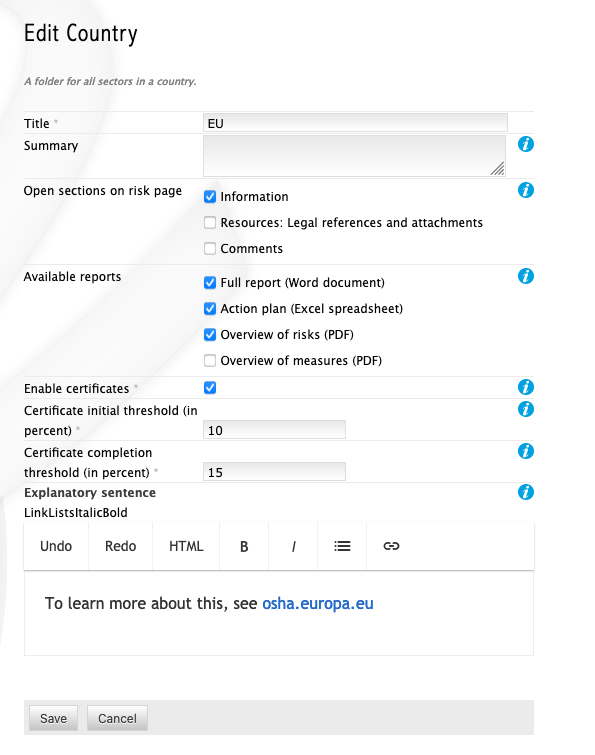Viewport: 595px width, 755px height.
Task: Open info icon for Certificate initial threshold
Action: 526,409
